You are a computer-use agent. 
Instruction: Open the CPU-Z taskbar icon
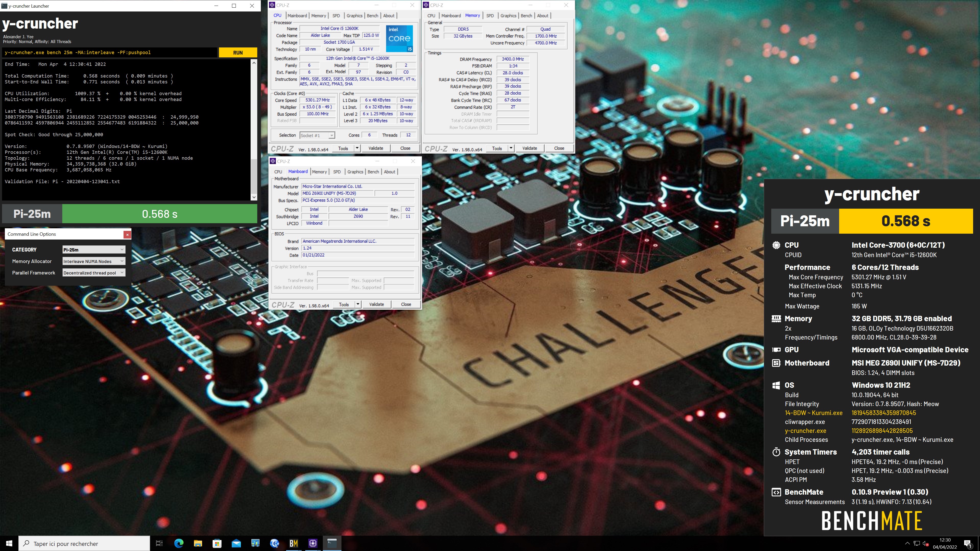(x=313, y=543)
